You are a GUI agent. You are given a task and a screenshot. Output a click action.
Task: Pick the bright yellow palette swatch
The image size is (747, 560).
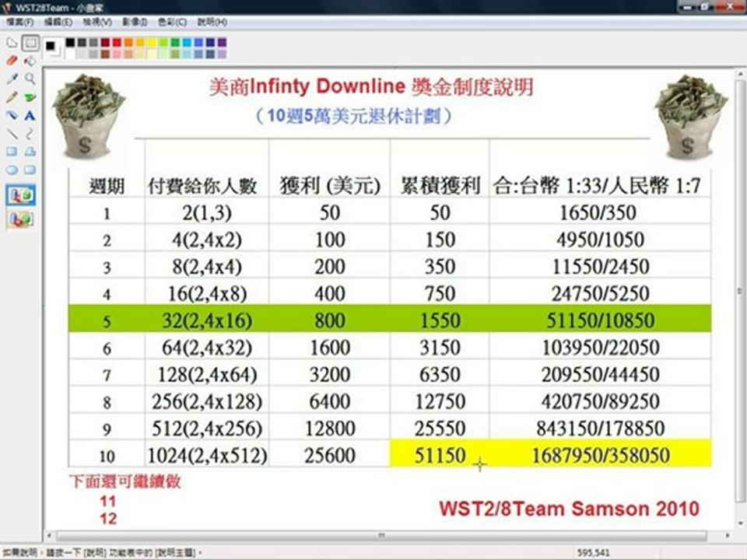152,42
